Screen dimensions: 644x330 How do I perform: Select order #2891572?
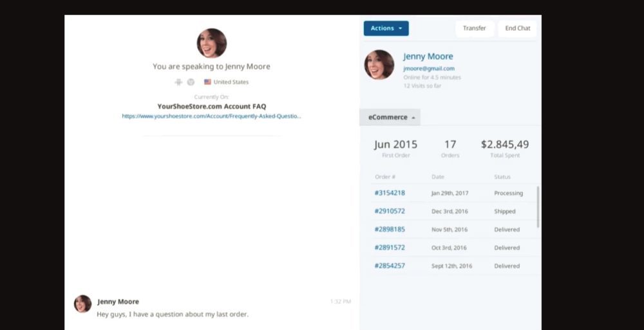(390, 248)
